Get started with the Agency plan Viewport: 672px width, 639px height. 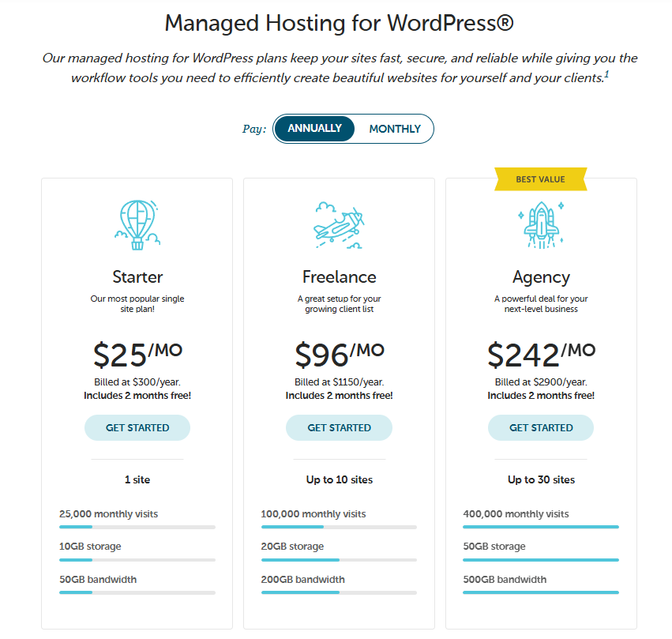coord(541,428)
